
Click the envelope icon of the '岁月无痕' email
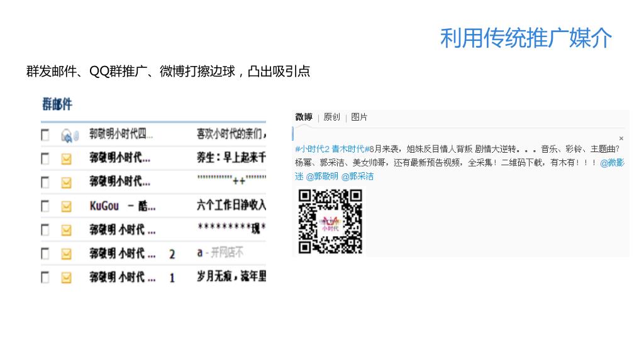pyautogui.click(x=66, y=278)
